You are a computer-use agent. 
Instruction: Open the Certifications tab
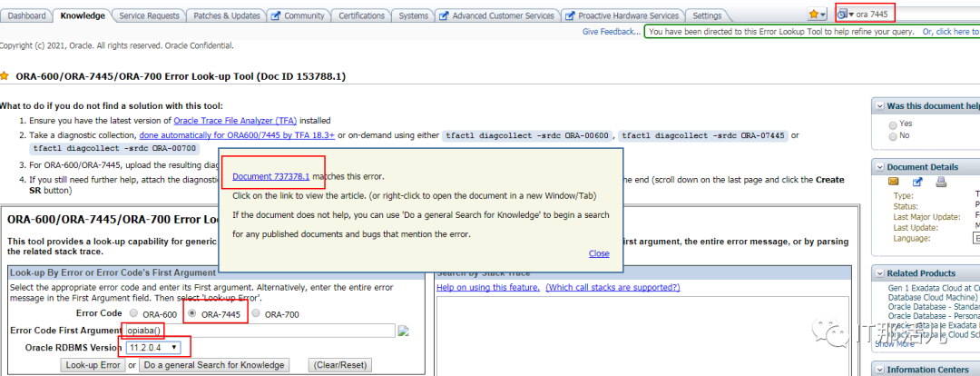(x=362, y=15)
